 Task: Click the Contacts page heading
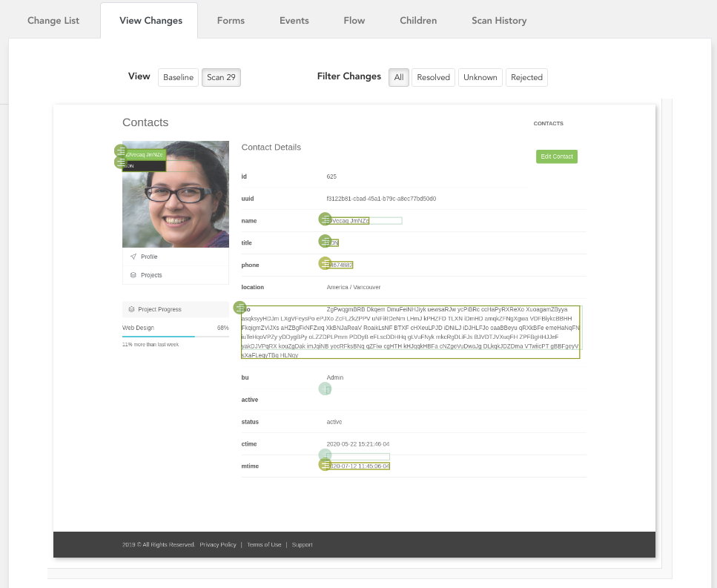(145, 122)
